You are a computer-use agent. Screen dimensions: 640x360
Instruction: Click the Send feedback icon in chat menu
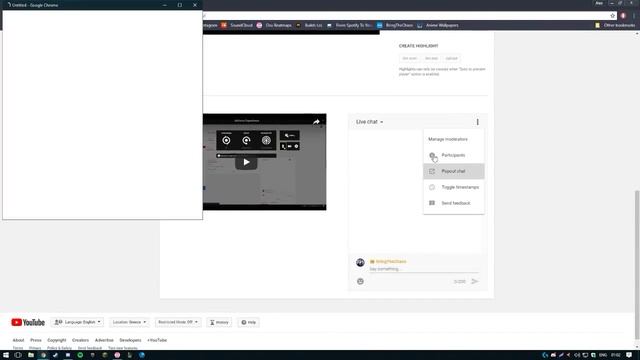pyautogui.click(x=432, y=203)
